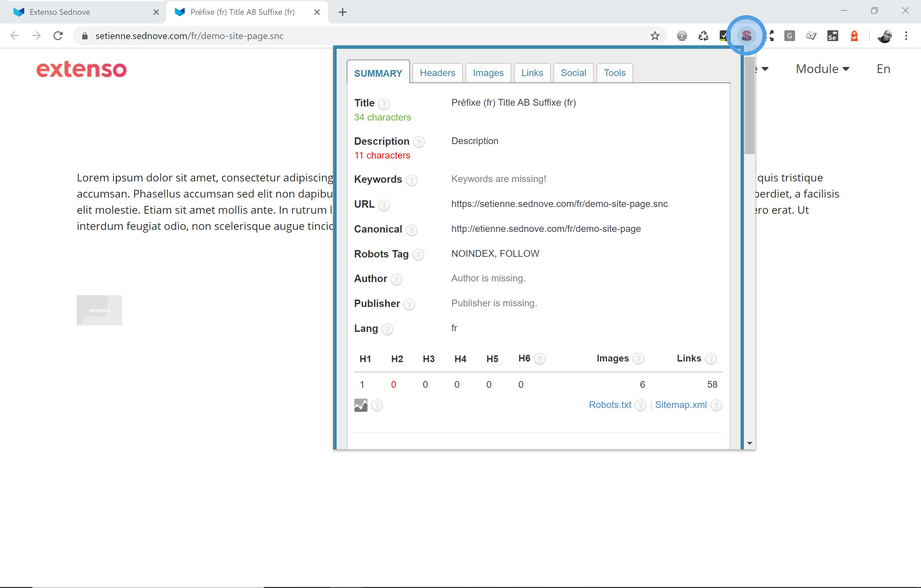Bookmark this page with the star icon
The height and width of the screenshot is (588, 921).
[x=655, y=36]
